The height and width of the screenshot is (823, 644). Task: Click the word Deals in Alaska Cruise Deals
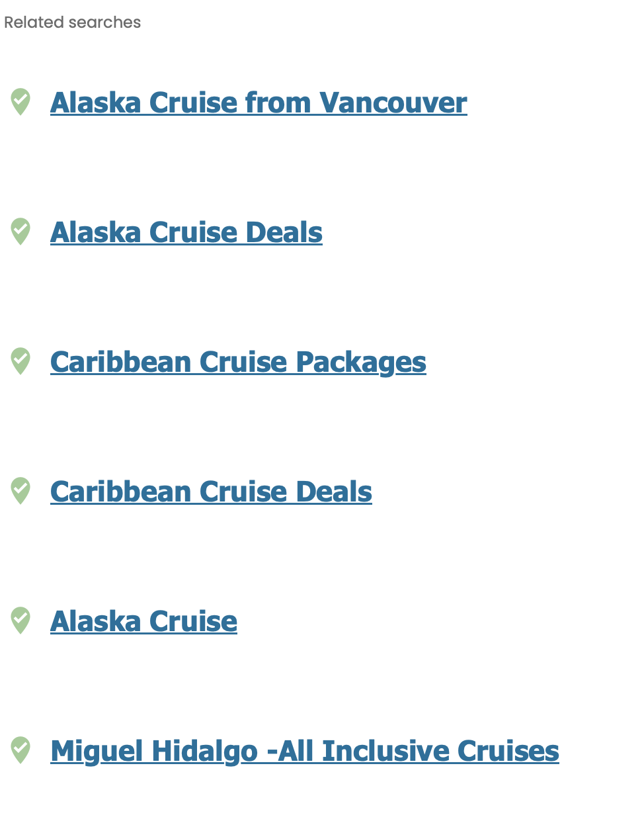tap(284, 233)
